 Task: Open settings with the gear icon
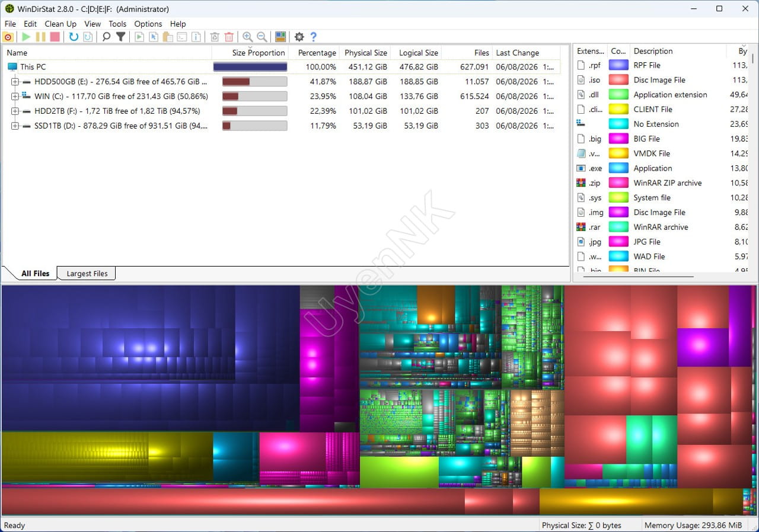coord(299,37)
